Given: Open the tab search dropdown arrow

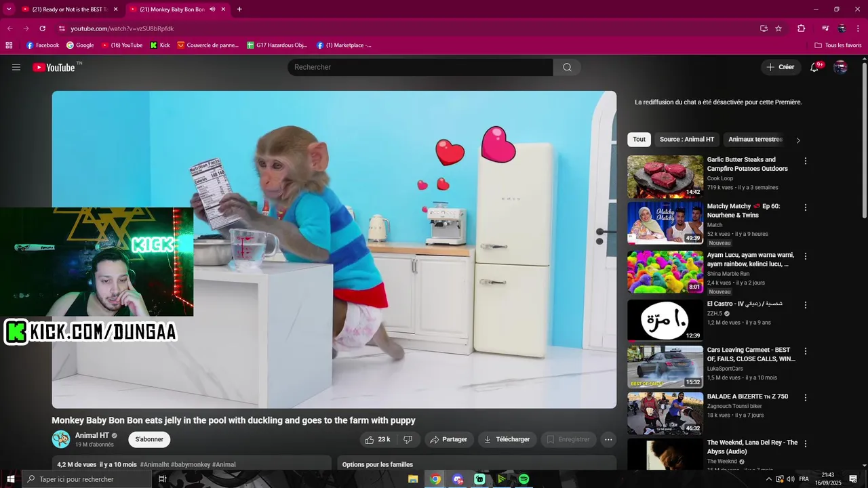Looking at the screenshot, I should point(9,9).
